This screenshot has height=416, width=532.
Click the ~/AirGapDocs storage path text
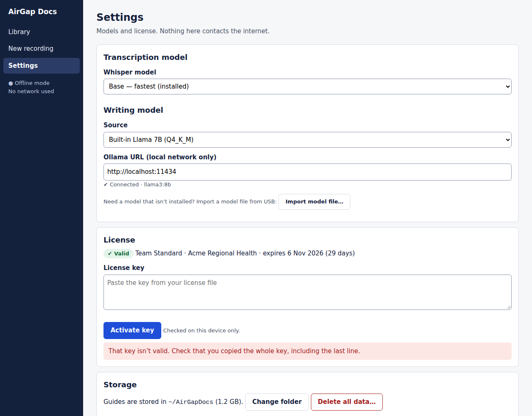(x=191, y=402)
